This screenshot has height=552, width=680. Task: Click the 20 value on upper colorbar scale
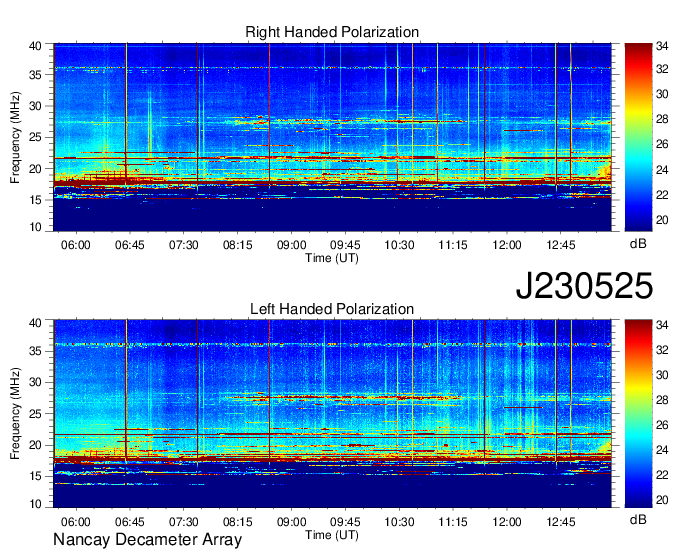coord(662,220)
